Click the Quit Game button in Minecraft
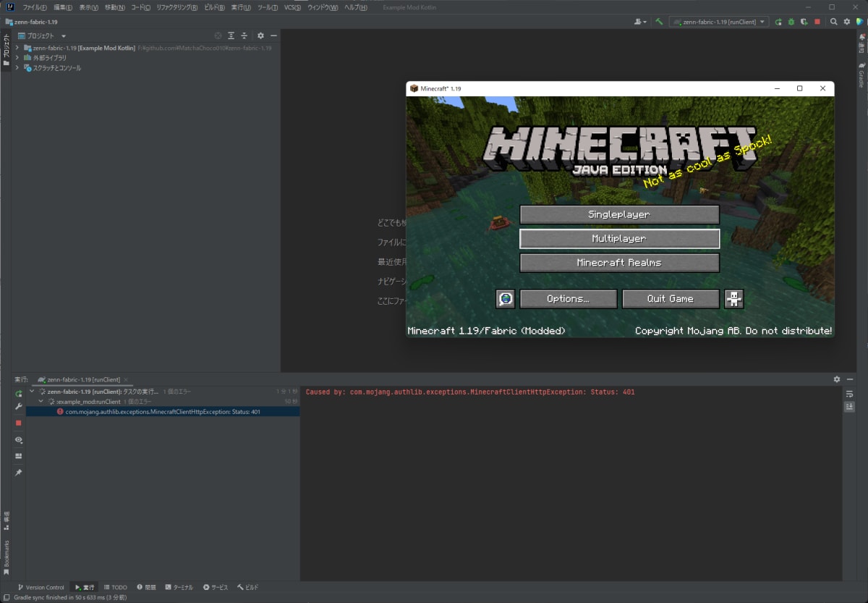The height and width of the screenshot is (603, 868). [671, 298]
